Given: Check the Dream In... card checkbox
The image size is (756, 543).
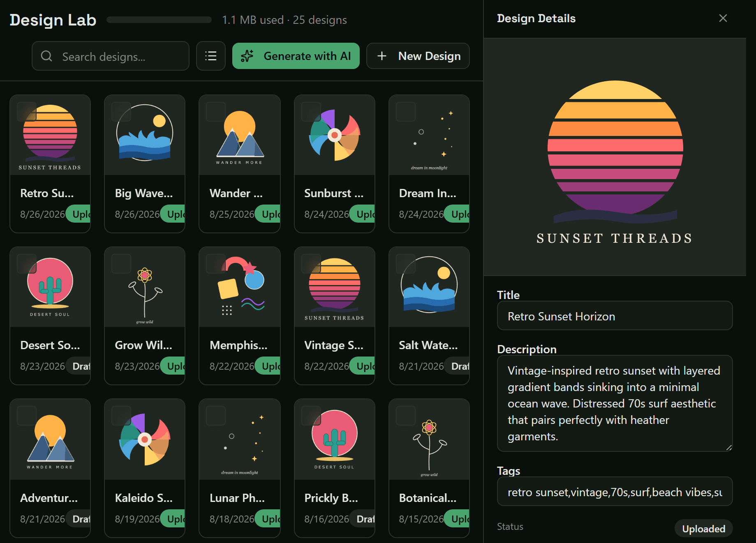Looking at the screenshot, I should click(x=406, y=112).
